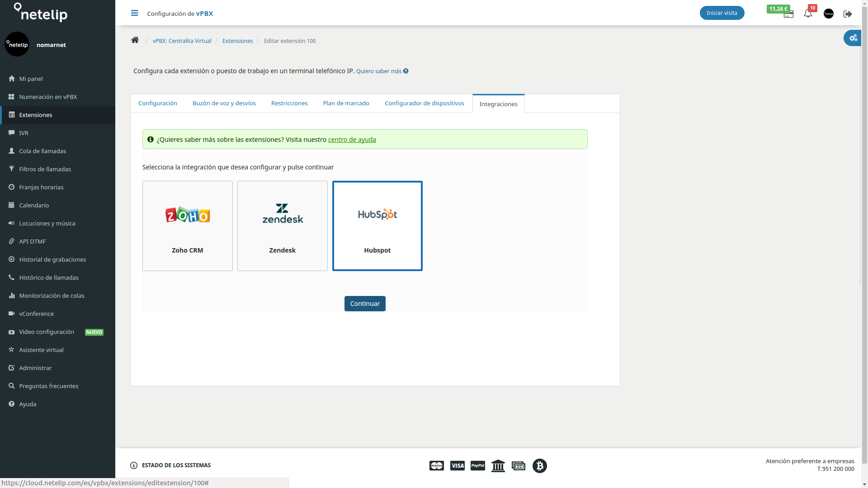Screen dimensions: 868x488
Task: Open Ayuda in sidebar
Action: [58, 404]
